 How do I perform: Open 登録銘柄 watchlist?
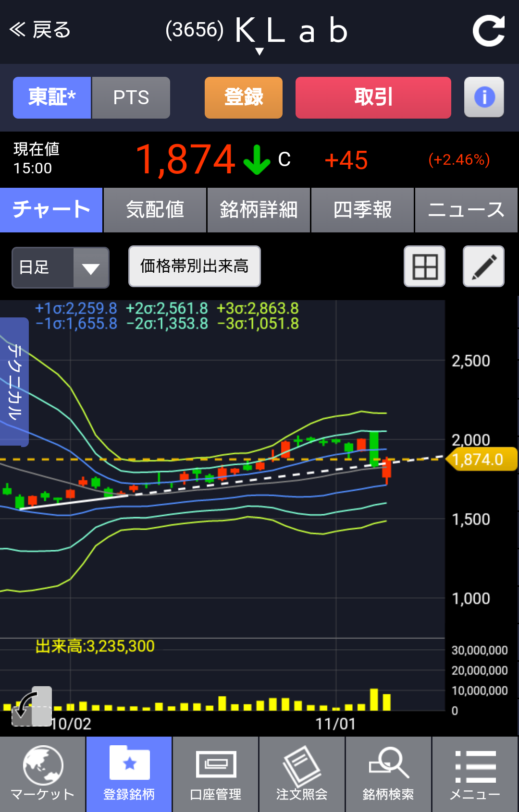click(129, 774)
